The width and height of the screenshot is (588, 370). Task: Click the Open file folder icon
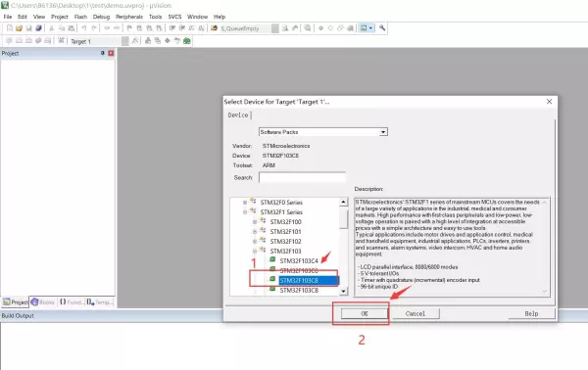point(20,28)
